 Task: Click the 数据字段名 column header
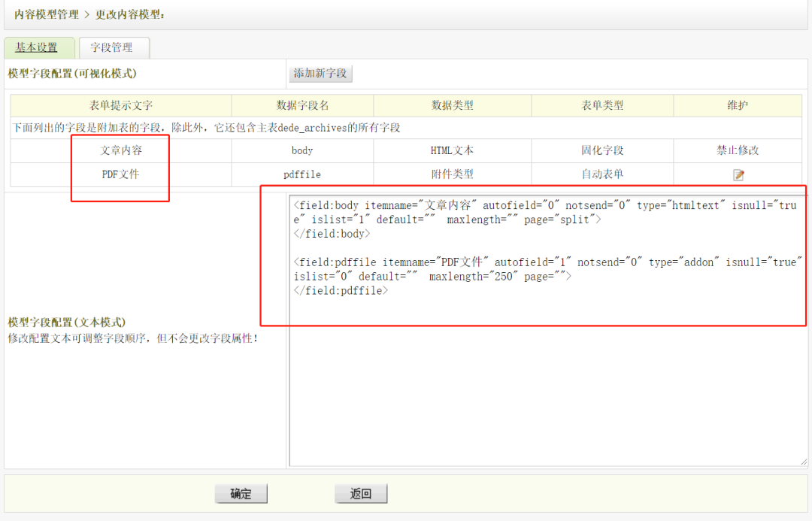click(302, 106)
